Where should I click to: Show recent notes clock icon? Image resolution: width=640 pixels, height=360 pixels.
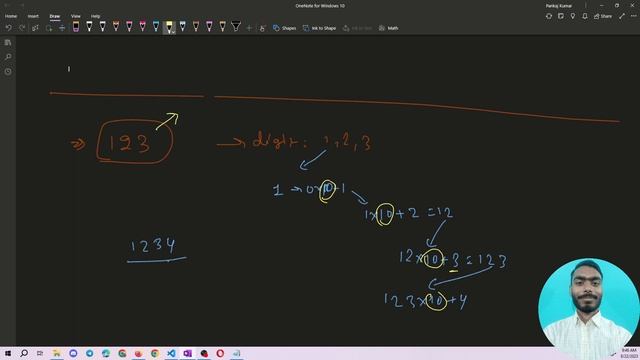[8, 71]
